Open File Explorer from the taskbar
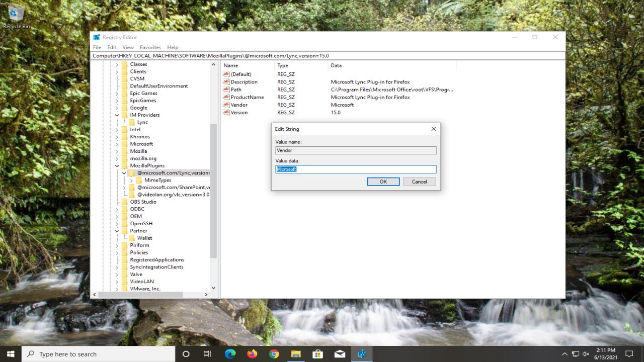This screenshot has width=644, height=362. click(x=296, y=354)
